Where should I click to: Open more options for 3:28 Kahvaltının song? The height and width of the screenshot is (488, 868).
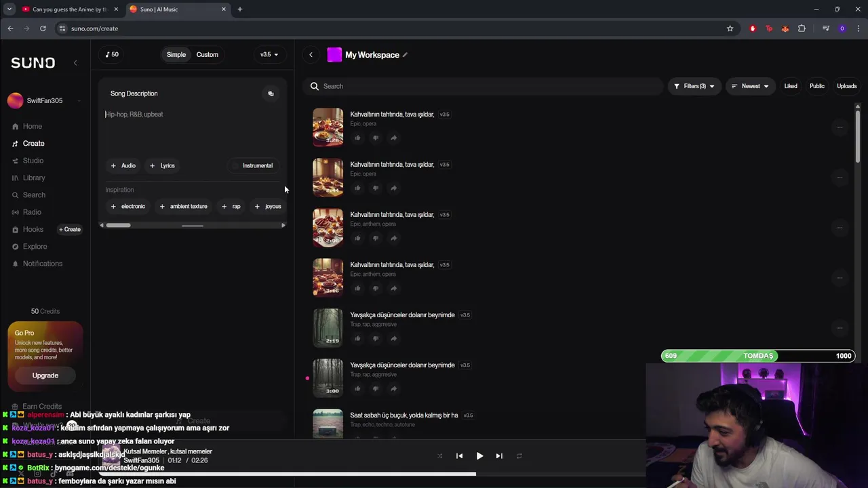click(840, 127)
